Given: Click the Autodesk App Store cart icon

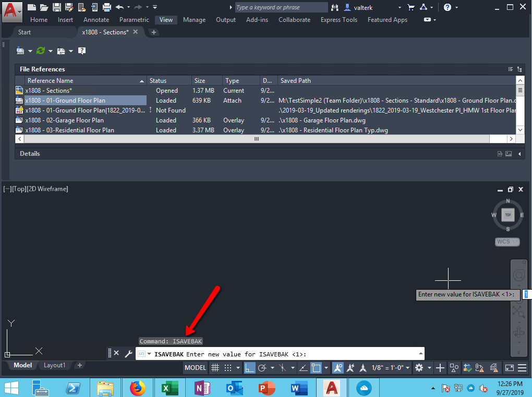Looking at the screenshot, I should 411,7.
